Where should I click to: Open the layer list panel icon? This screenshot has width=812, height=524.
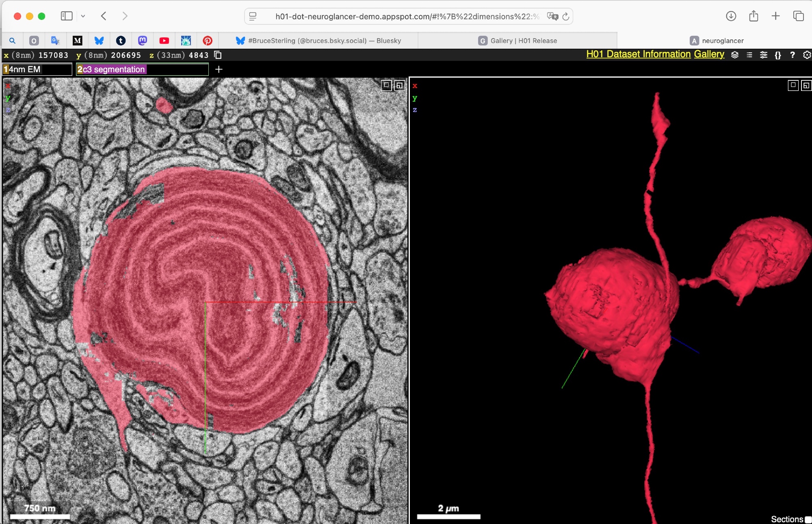(x=734, y=55)
